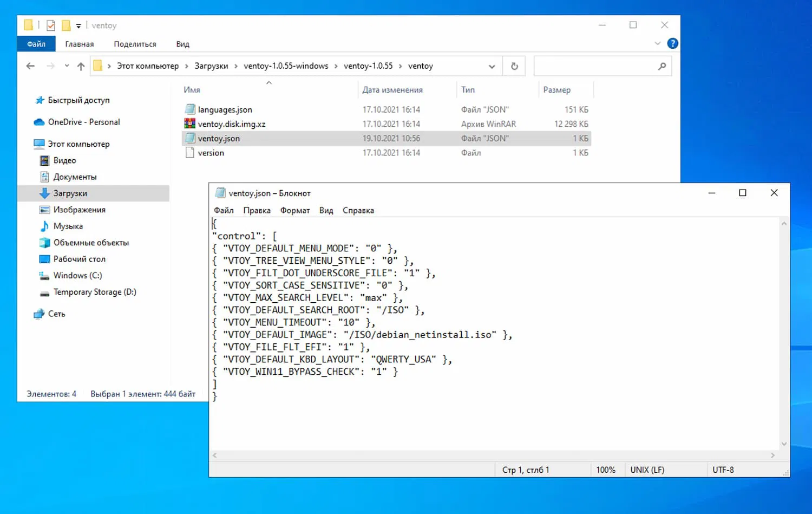Click Этот компьютер in the address breadcrumb
The width and height of the screenshot is (812, 514).
point(148,66)
